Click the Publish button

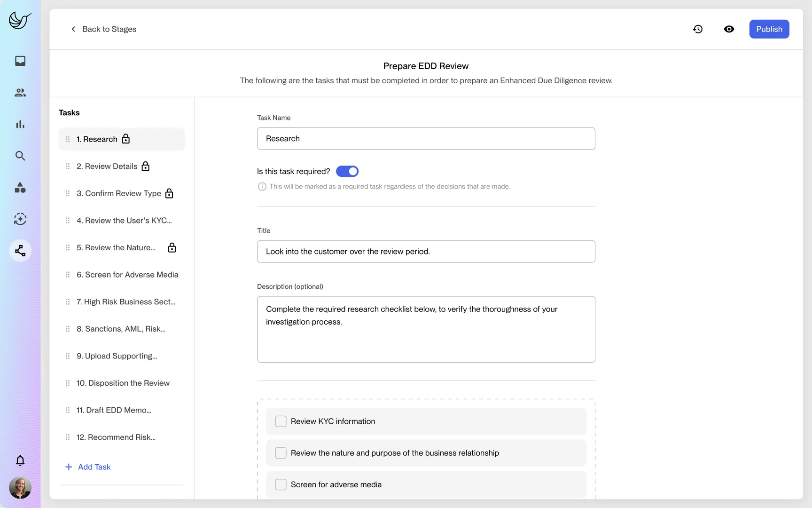pyautogui.click(x=769, y=29)
